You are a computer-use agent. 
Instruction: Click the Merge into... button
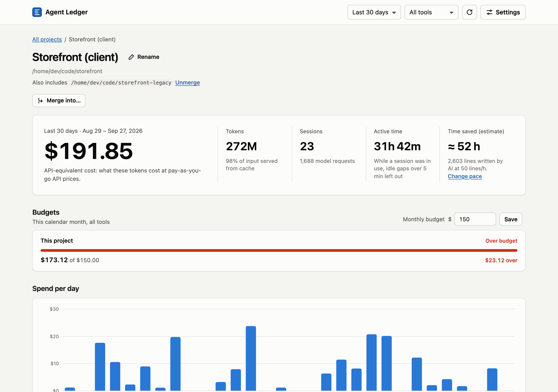(x=59, y=101)
